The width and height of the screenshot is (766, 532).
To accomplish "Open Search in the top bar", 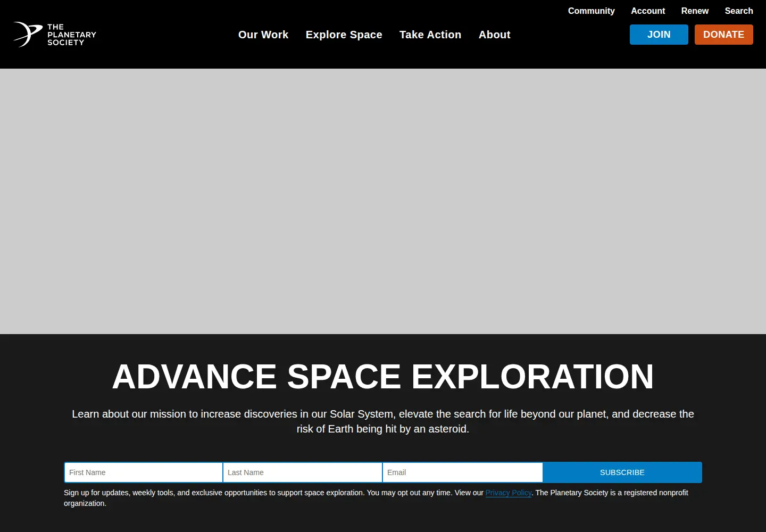I will click(x=739, y=11).
